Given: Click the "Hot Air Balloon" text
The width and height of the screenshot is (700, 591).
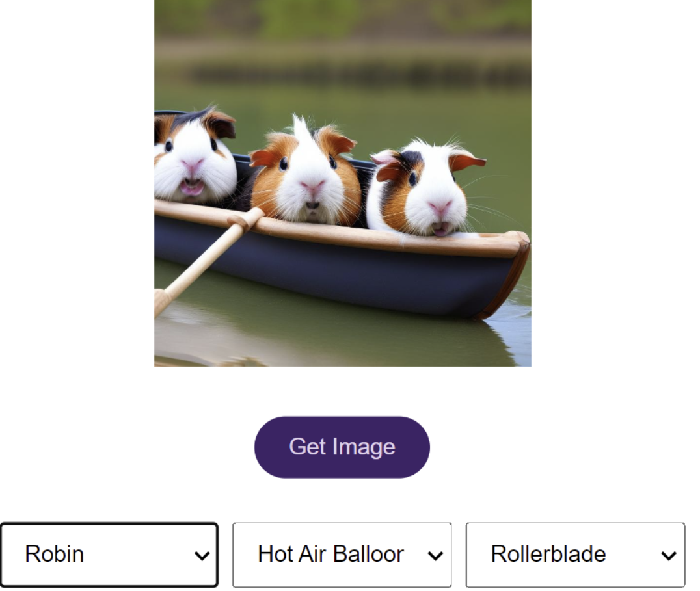Looking at the screenshot, I should click(x=330, y=555).
